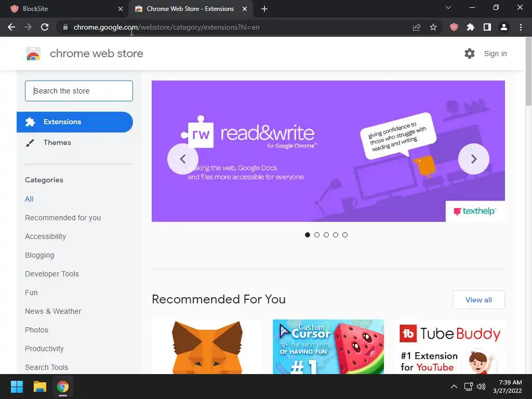Viewport: 532px width, 399px height.
Task: Close the BlockSite tab
Action: point(121,9)
